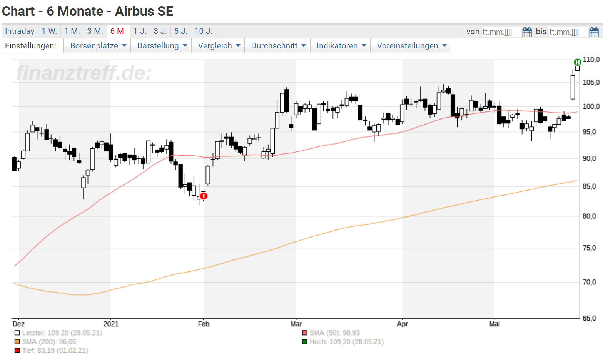This screenshot has height=364, width=603.
Task: Click the 'Chart - 6 Monate - Airbus SE' heading
Action: click(x=88, y=11)
